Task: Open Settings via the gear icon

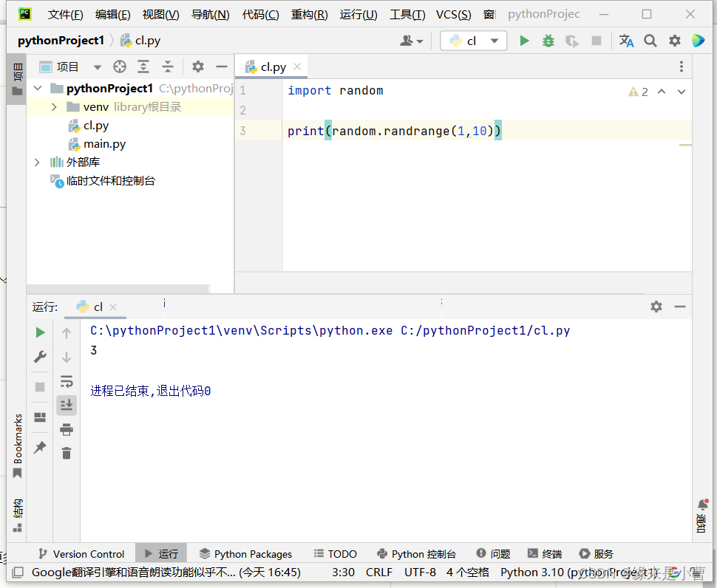Action: coord(674,41)
